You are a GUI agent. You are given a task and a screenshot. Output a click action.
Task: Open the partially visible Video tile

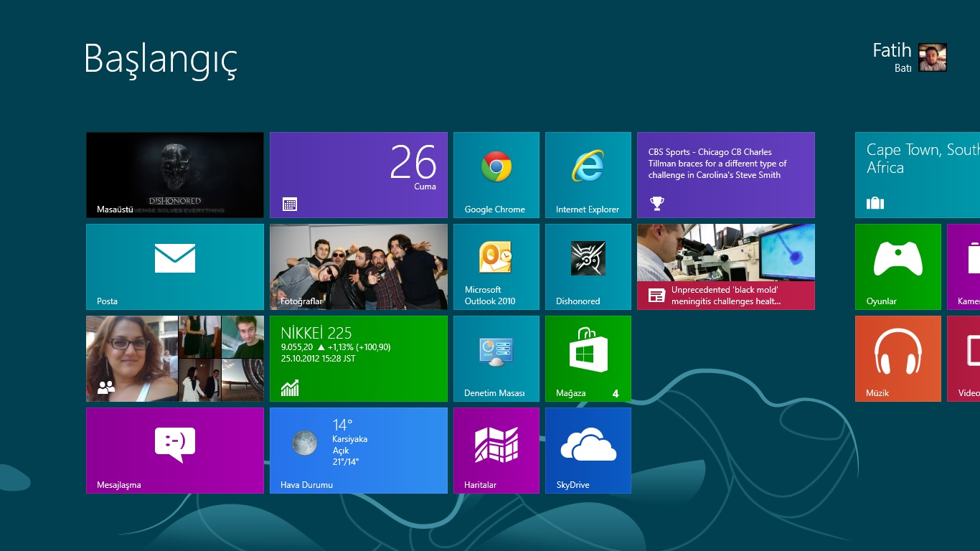[963, 359]
